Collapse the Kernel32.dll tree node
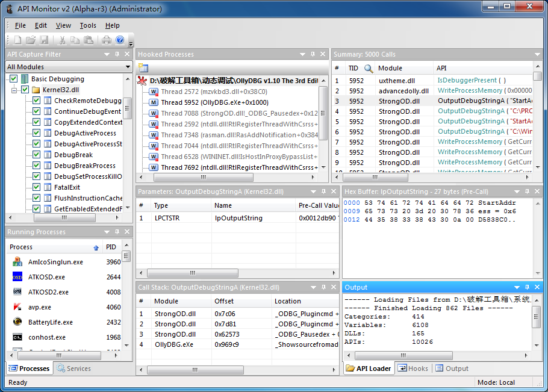This screenshot has height=392, width=548. click(14, 90)
